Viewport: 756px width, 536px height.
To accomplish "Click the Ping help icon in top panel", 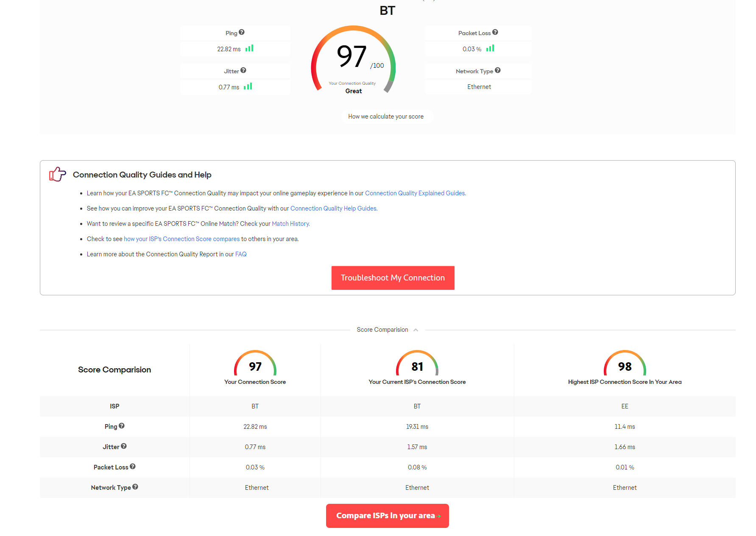I will [242, 32].
